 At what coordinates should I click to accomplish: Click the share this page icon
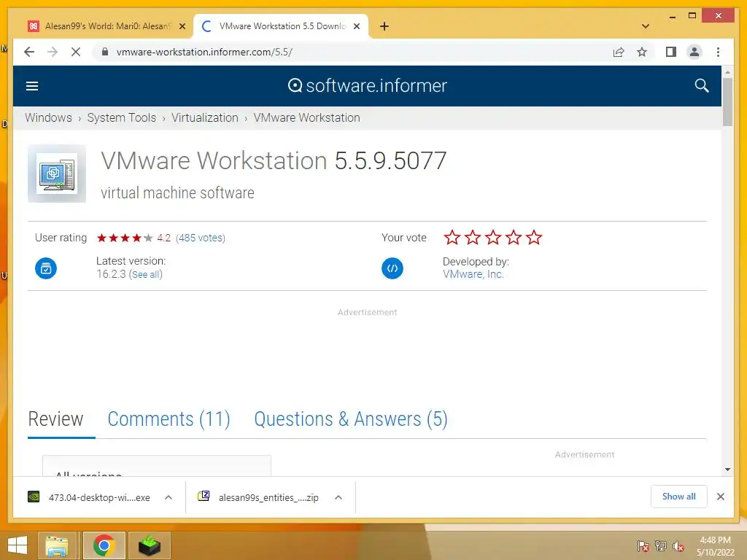tap(619, 52)
